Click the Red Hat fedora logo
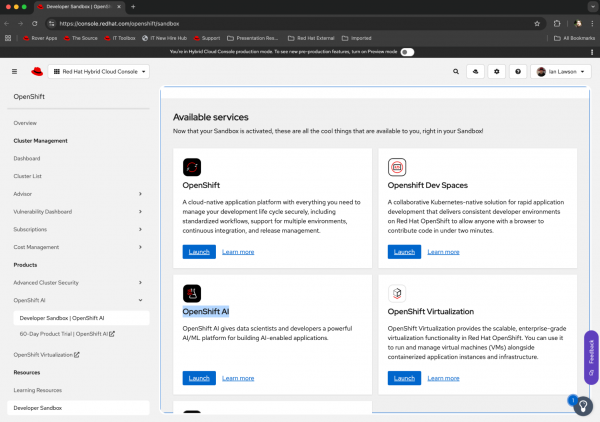The height and width of the screenshot is (422, 600). [37, 72]
